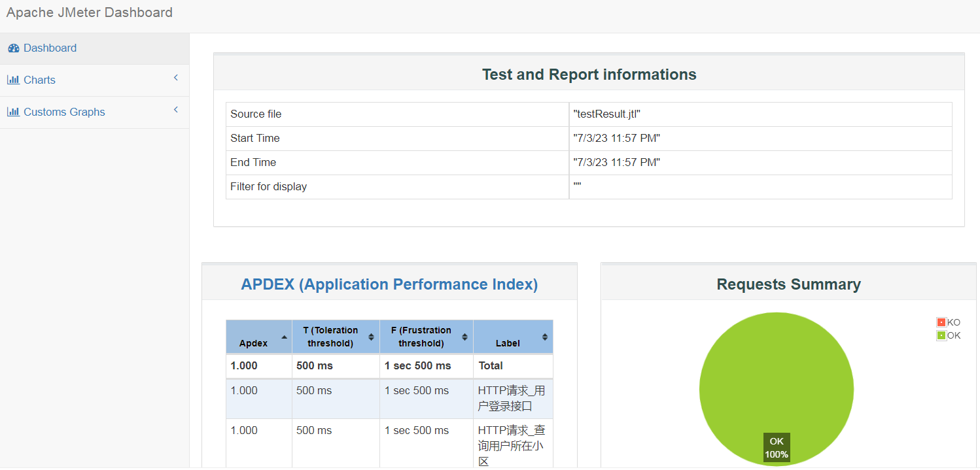
Task: Sort table by Apdex column arrow
Action: pyautogui.click(x=284, y=337)
